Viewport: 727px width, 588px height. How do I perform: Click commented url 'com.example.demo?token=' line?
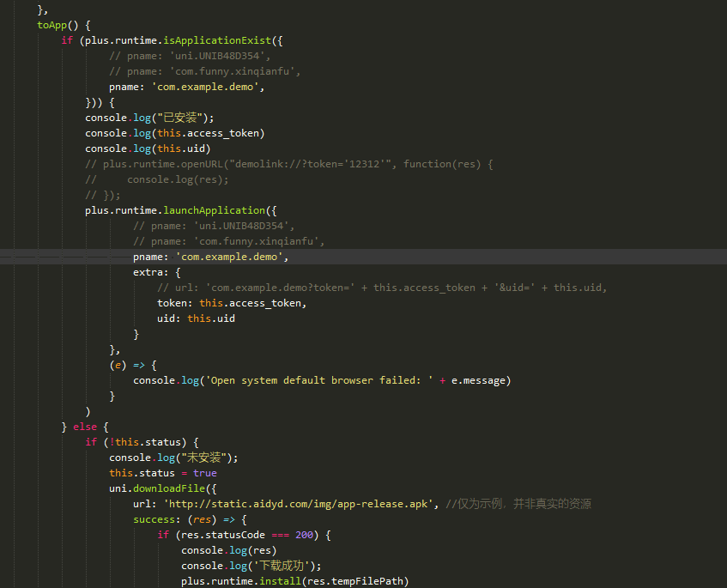pos(382,288)
